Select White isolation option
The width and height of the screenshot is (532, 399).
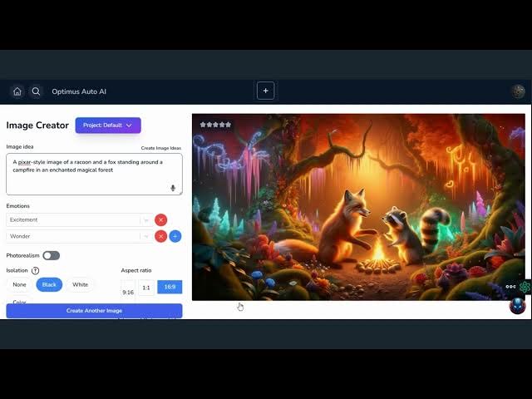80,284
